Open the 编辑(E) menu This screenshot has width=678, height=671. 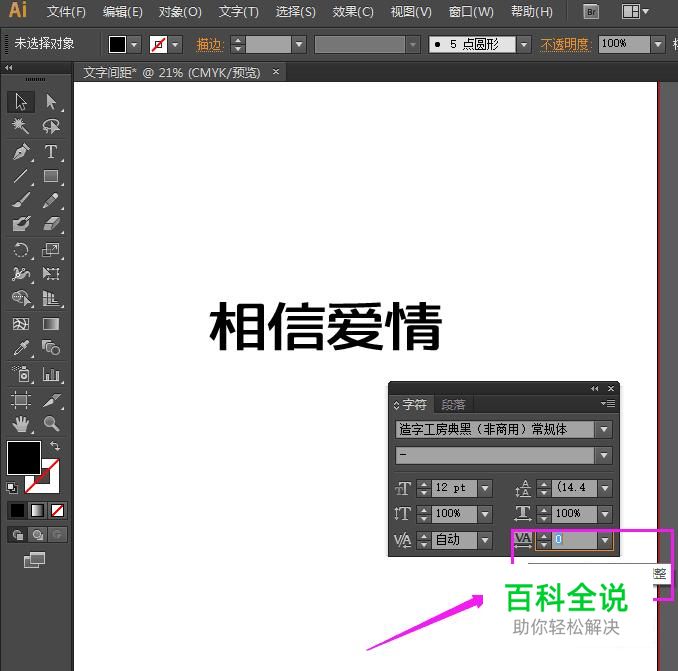(x=123, y=12)
